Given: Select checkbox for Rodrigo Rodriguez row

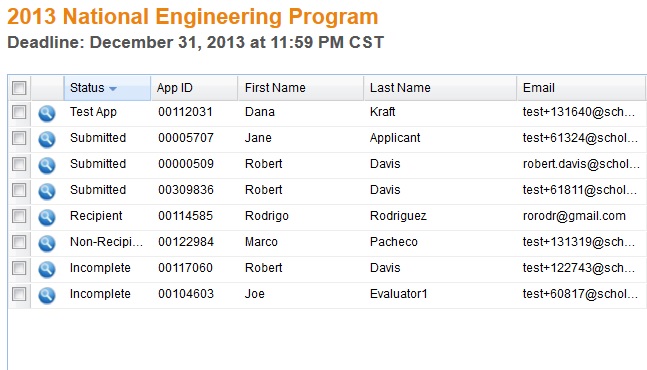Looking at the screenshot, I should pyautogui.click(x=19, y=216).
